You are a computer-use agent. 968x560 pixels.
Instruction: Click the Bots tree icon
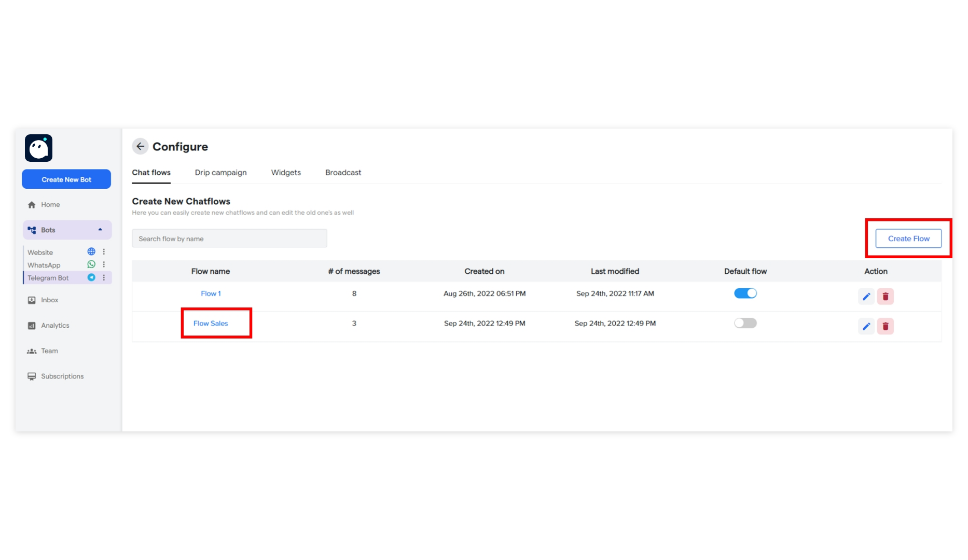(x=32, y=230)
